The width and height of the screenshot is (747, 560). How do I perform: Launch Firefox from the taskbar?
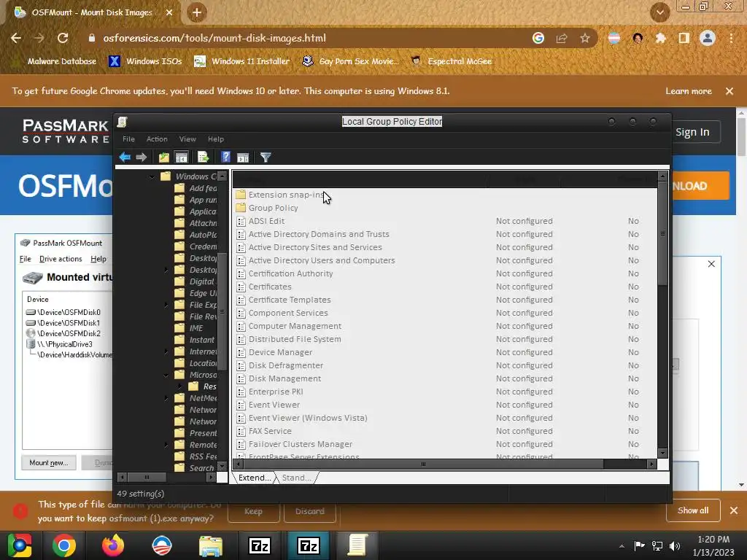tap(113, 545)
